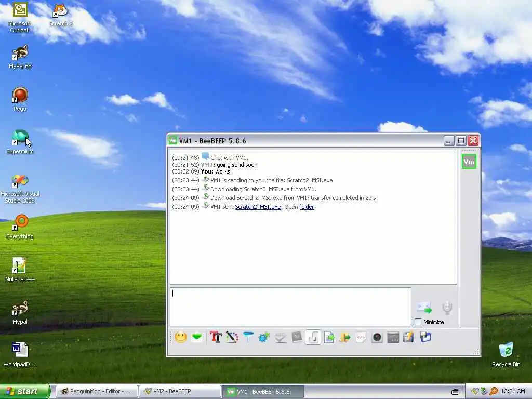Select the Recycle Bin icon

(506, 355)
